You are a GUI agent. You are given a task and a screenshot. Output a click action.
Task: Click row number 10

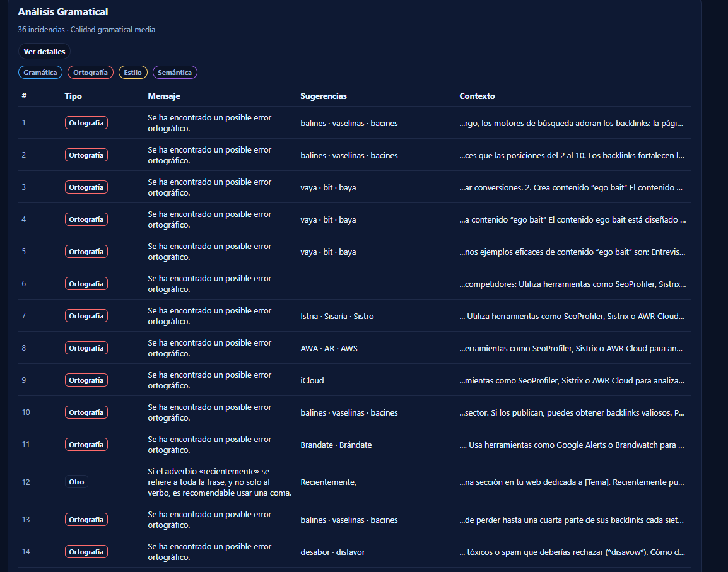click(26, 412)
